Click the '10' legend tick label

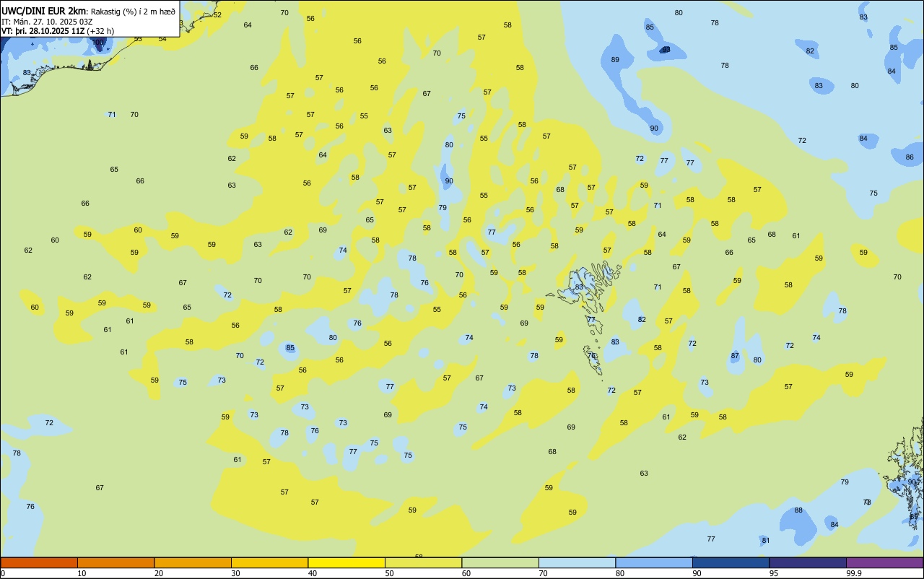[82, 573]
